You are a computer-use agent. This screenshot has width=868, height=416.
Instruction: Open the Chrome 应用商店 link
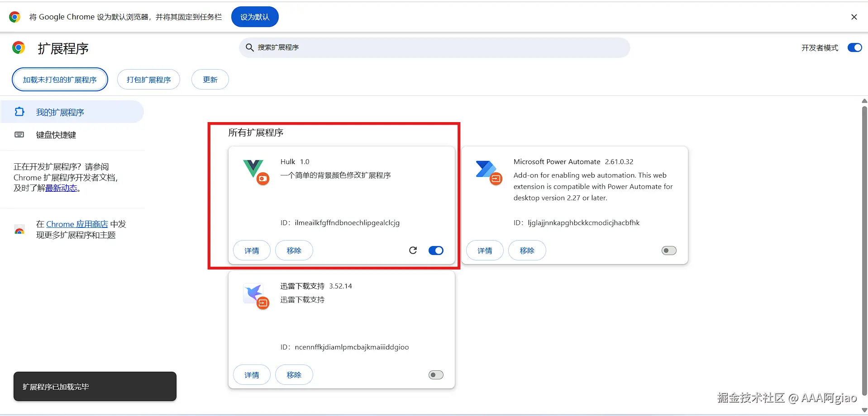(x=77, y=224)
